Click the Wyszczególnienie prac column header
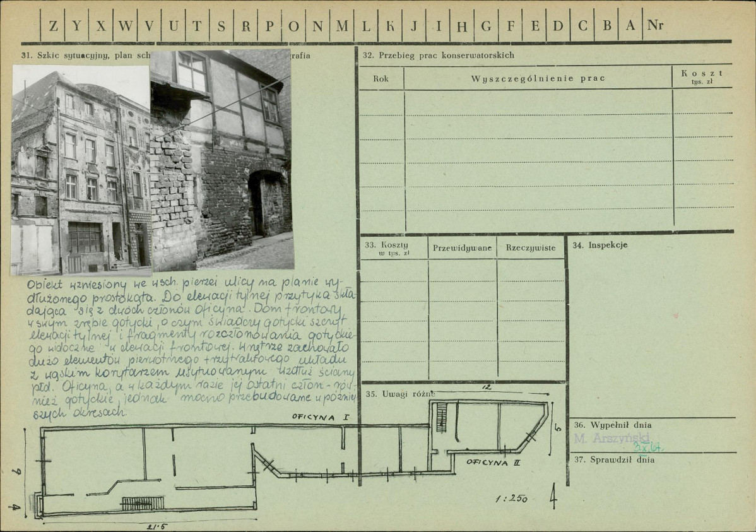 (538, 78)
